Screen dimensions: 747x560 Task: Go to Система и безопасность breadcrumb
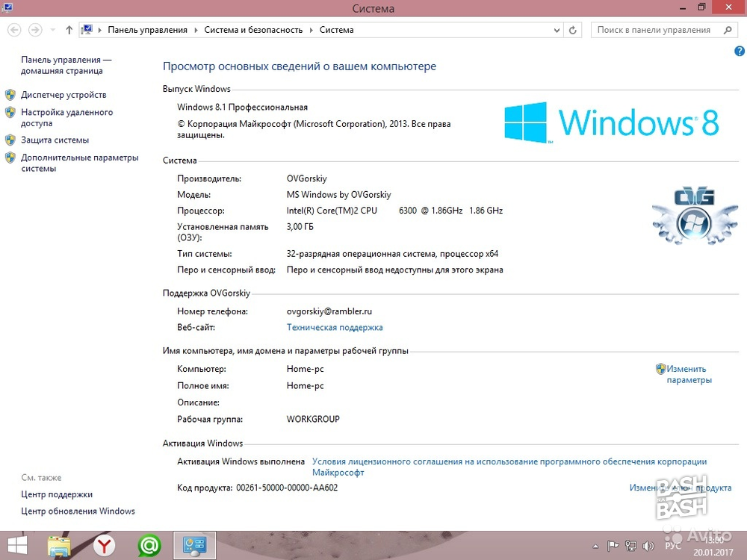pyautogui.click(x=253, y=30)
